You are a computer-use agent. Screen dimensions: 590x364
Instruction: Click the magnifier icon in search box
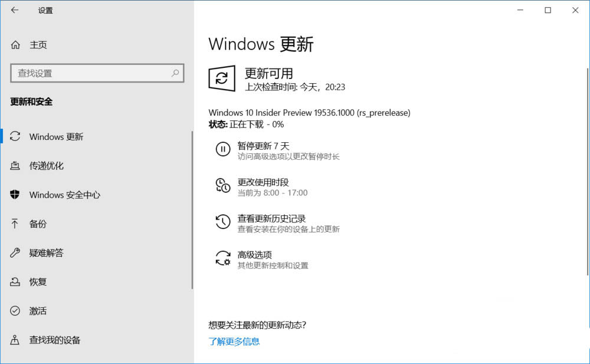click(175, 73)
